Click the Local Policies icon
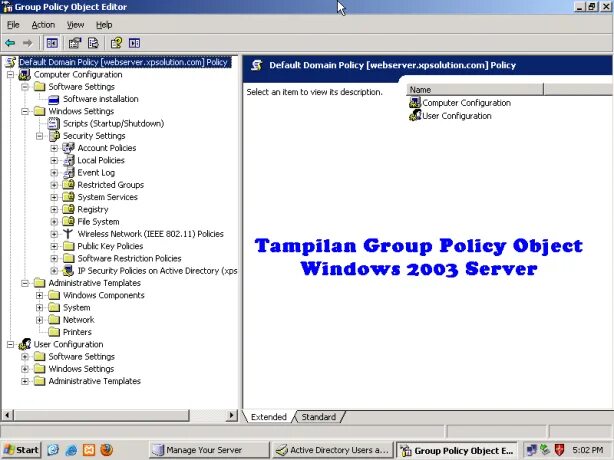Viewport: 614px width, 460px height. coord(69,160)
